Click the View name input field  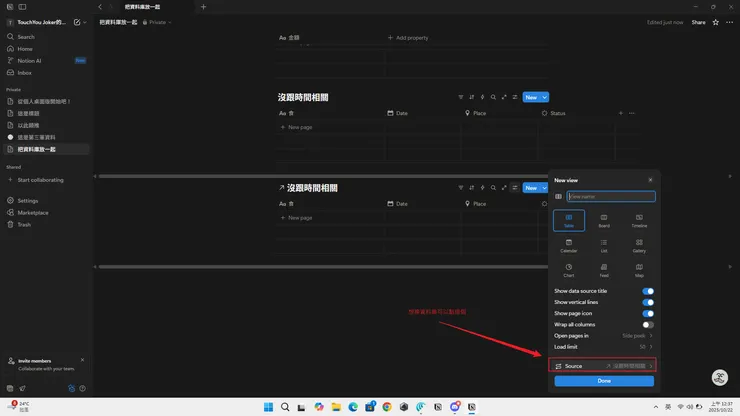pos(611,196)
